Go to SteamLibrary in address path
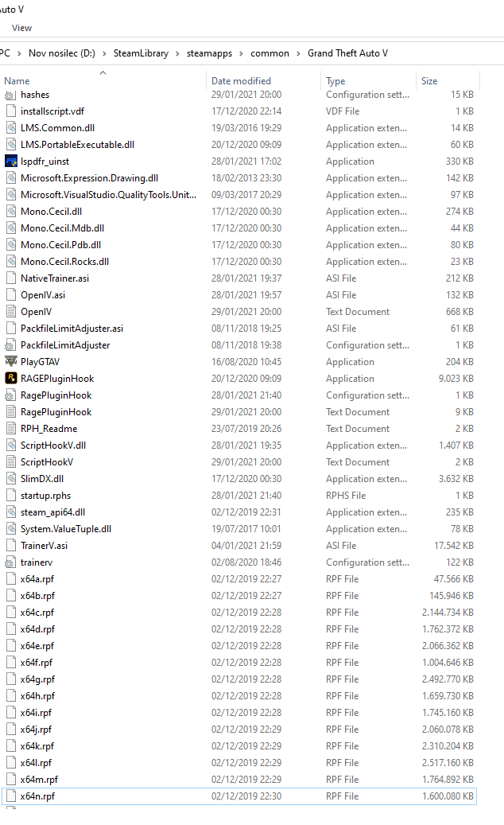The width and height of the screenshot is (504, 825). pos(141,53)
